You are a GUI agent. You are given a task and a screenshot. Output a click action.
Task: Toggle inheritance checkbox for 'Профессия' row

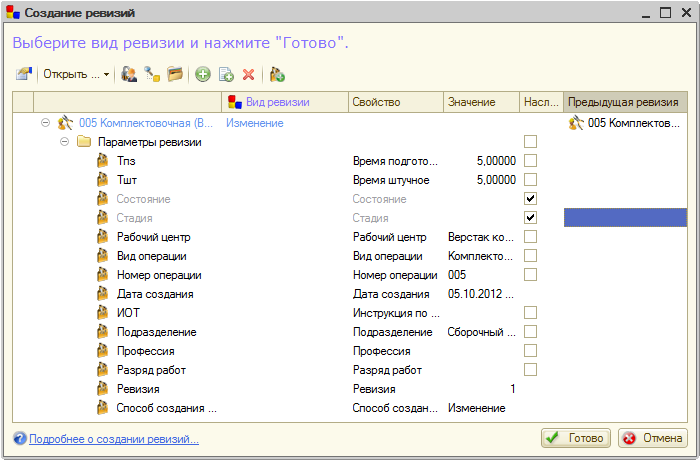point(530,351)
